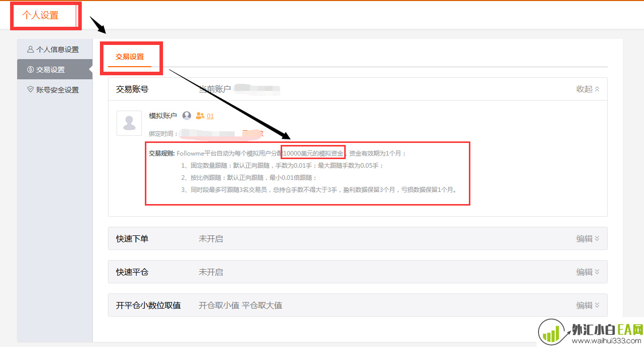644x347 pixels.
Task: Click the 10000美元的模拟资金 text
Action: [313, 153]
